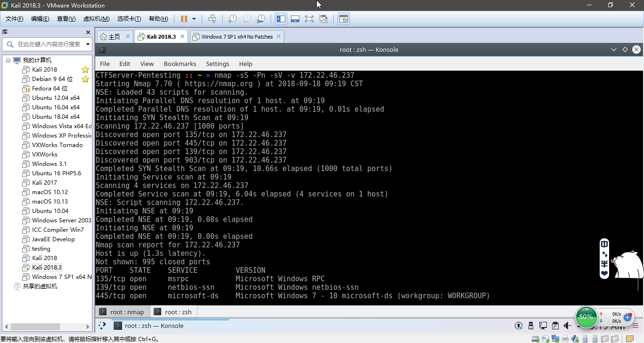644x343 pixels.
Task: Open the KDE software updates tray icon
Action: (519, 326)
